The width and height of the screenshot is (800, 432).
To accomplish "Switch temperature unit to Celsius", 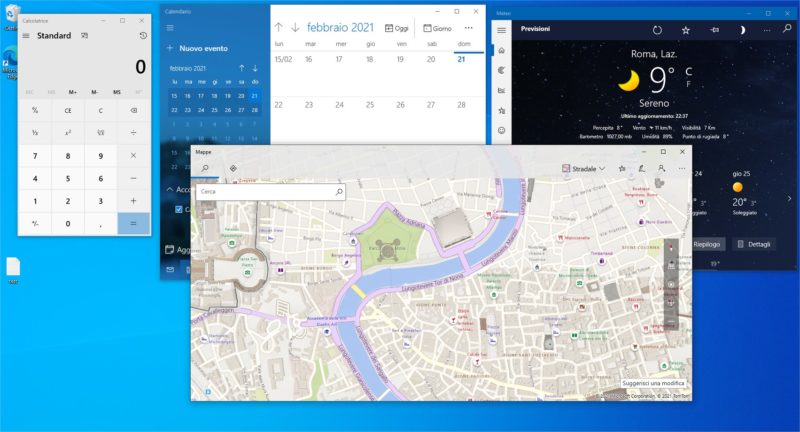I will [689, 71].
